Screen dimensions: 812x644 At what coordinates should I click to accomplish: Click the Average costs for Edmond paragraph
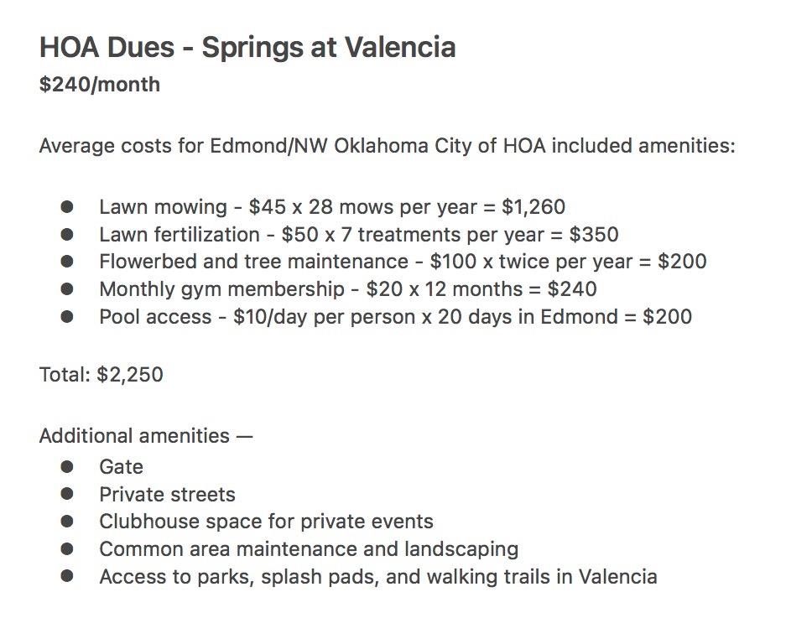[x=388, y=145]
